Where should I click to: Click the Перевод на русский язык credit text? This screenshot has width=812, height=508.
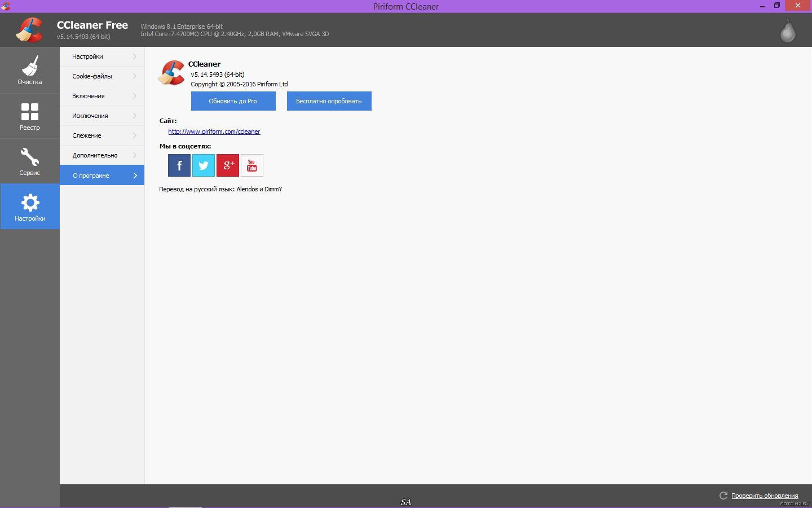click(x=220, y=189)
